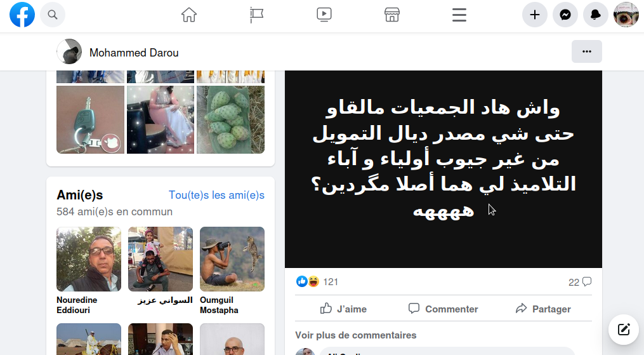Viewport: 644px width, 355px height.
Task: Show the 22 comments count
Action: tap(580, 282)
